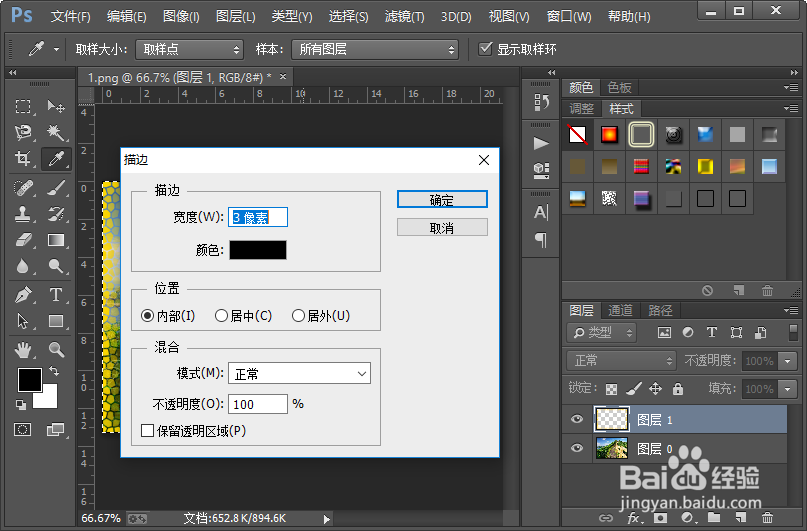Select the Hand tool

23,350
